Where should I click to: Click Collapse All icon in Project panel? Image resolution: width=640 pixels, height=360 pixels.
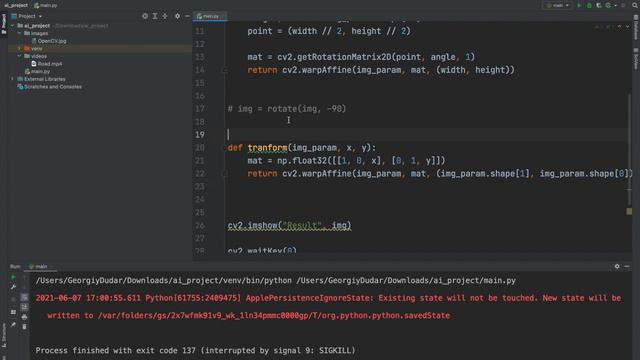(x=165, y=16)
